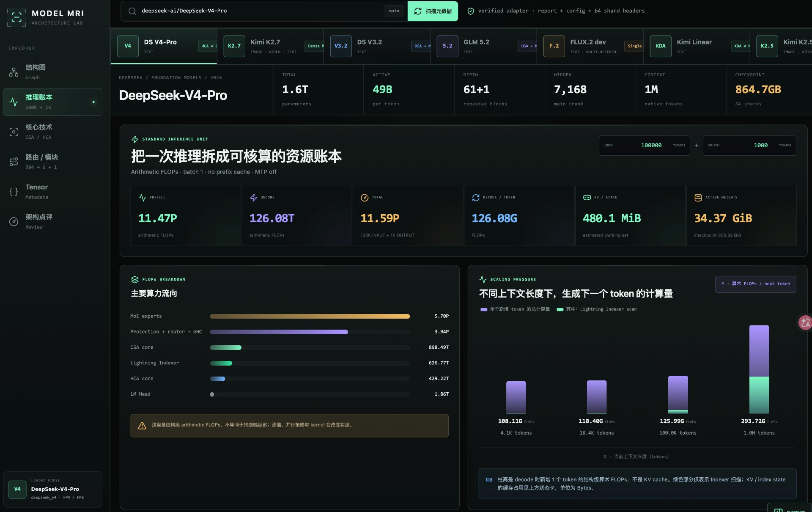
Task: Open Tensor Metadata braces icon
Action: [x=14, y=192]
